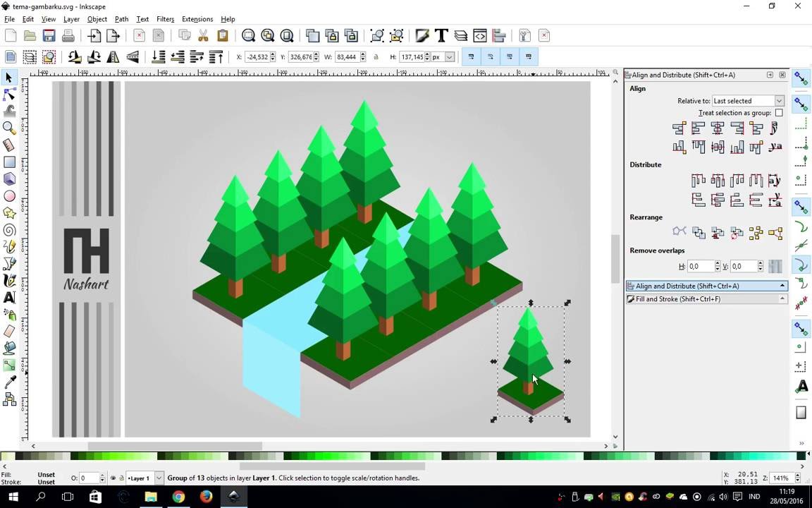
Task: Click the canvas horizontal scrollbar
Action: click(175, 446)
